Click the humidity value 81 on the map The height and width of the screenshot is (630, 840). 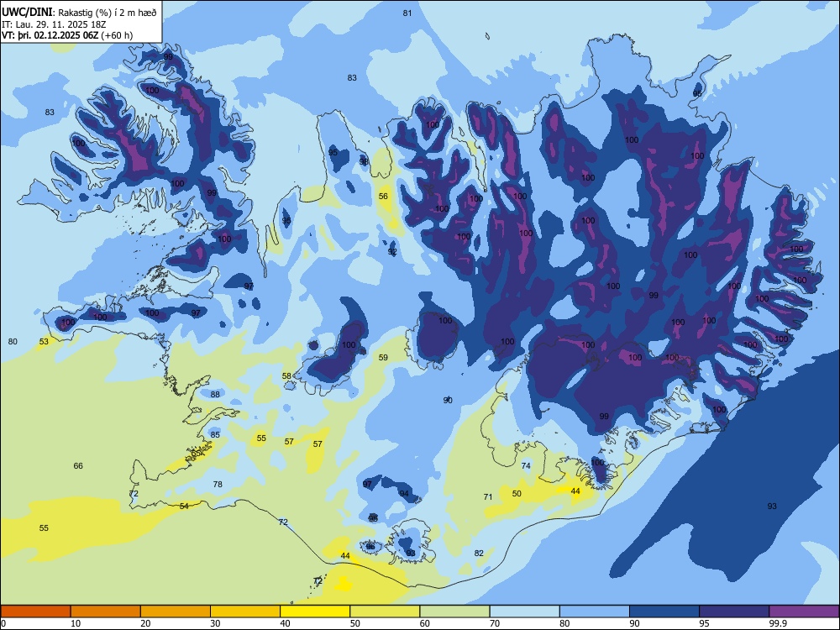407,13
